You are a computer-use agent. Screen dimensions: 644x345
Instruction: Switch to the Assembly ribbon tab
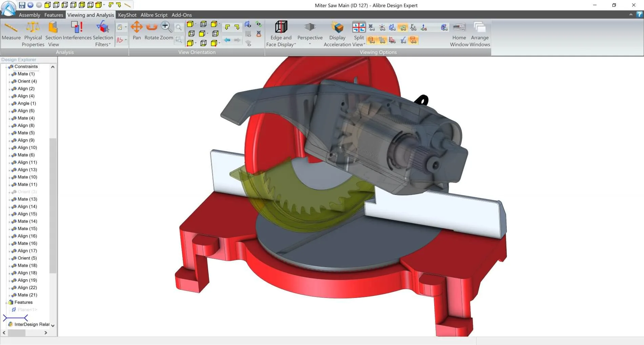[29, 15]
